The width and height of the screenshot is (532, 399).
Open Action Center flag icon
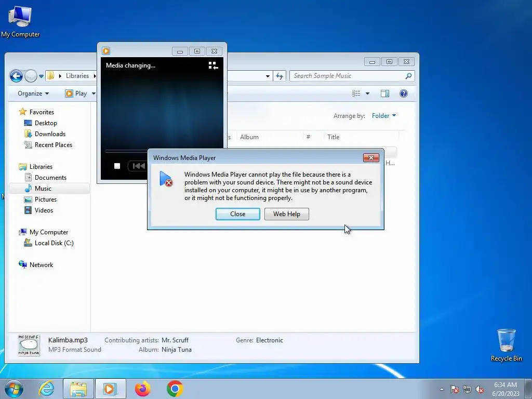pyautogui.click(x=454, y=389)
